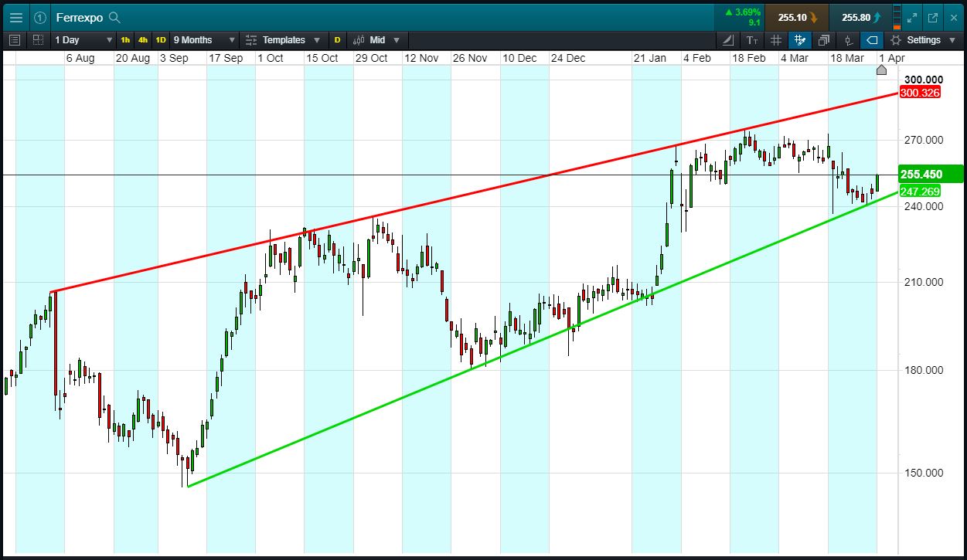The height and width of the screenshot is (560, 967).
Task: Click the sell price 255.10
Action: click(x=796, y=17)
